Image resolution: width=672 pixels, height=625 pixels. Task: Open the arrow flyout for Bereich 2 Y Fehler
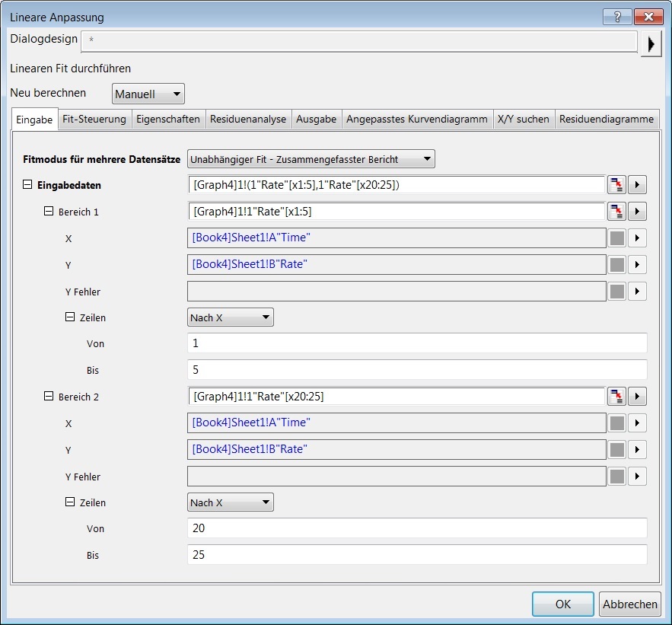[637, 477]
